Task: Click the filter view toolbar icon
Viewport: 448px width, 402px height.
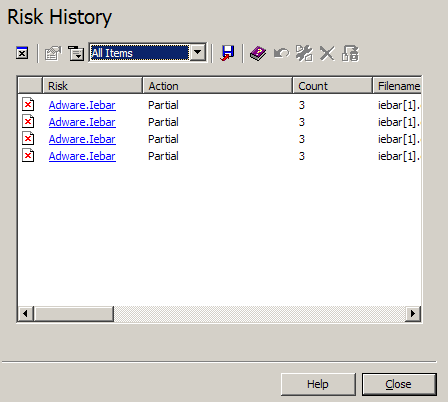Action: click(x=76, y=53)
